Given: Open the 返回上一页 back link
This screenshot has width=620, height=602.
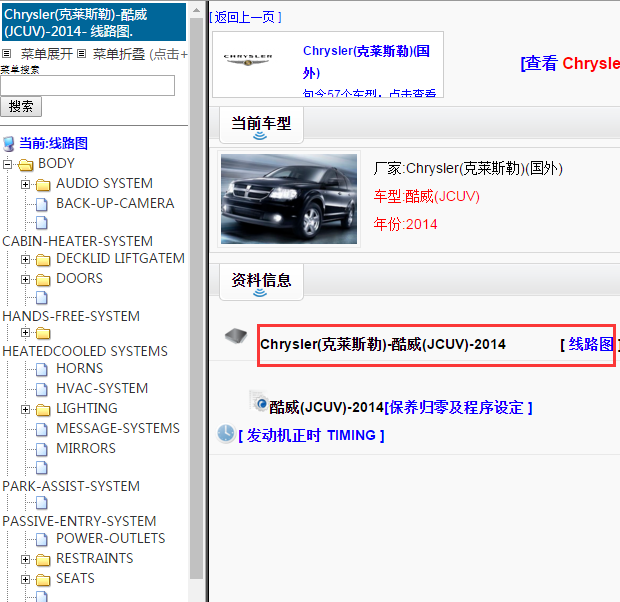Looking at the screenshot, I should click(246, 17).
